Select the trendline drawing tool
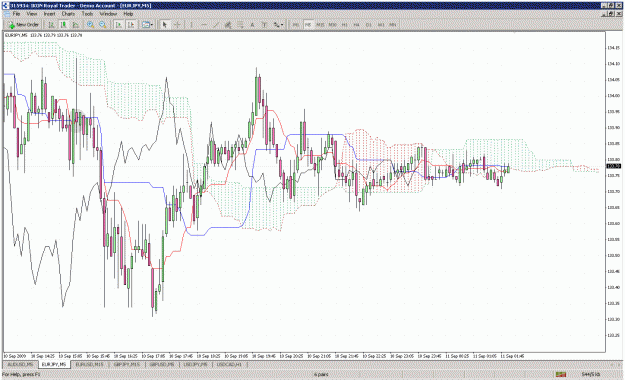The height and width of the screenshot is (380, 625). click(x=216, y=25)
